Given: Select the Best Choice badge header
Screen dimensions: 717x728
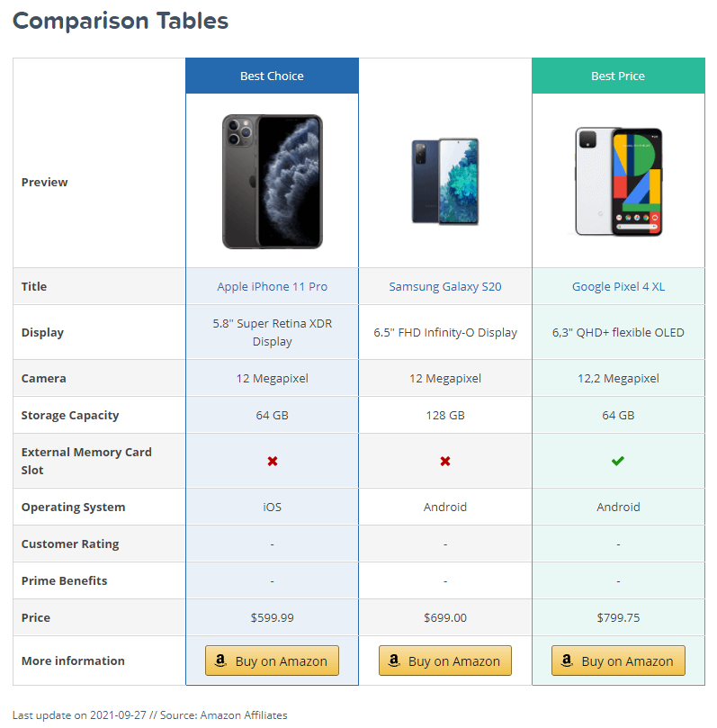Looking at the screenshot, I should pyautogui.click(x=272, y=76).
